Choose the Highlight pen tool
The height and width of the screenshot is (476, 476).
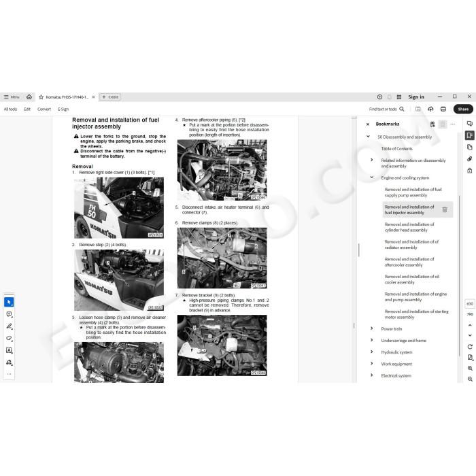(x=9, y=326)
